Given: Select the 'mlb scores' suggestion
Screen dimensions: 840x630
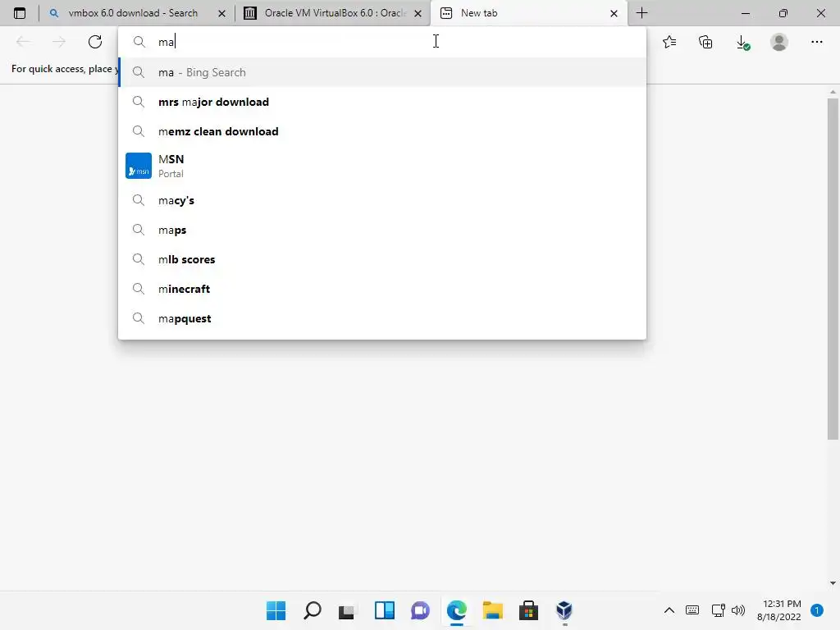Looking at the screenshot, I should (x=382, y=259).
